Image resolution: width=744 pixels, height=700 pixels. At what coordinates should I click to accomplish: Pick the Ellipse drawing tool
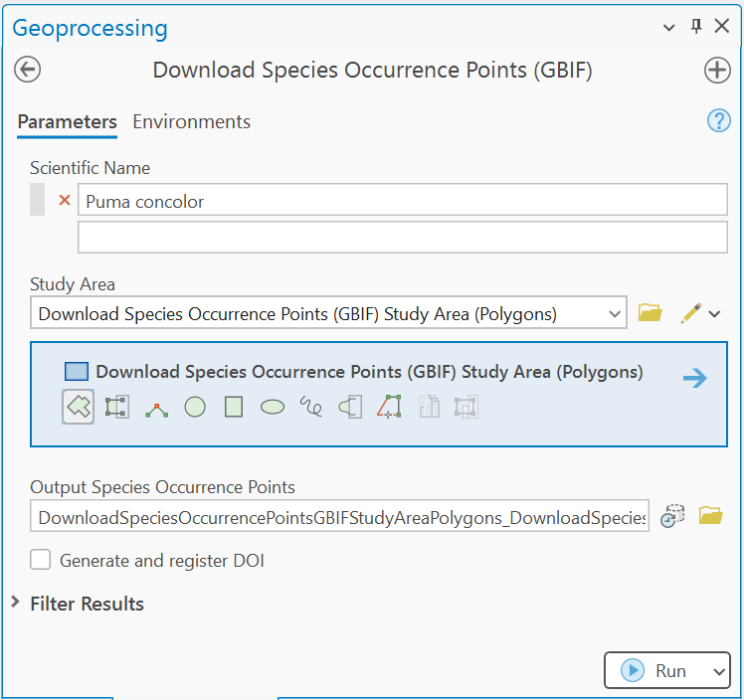[x=273, y=407]
